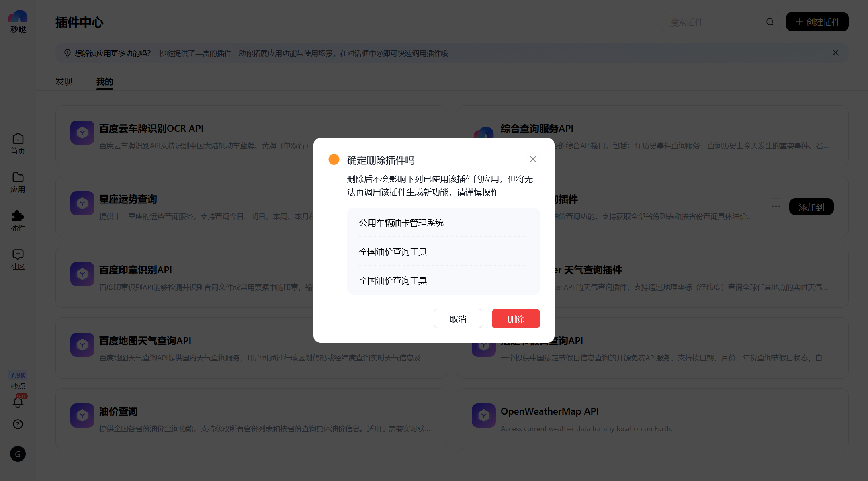Open the 应用 sidebar section

tap(17, 182)
